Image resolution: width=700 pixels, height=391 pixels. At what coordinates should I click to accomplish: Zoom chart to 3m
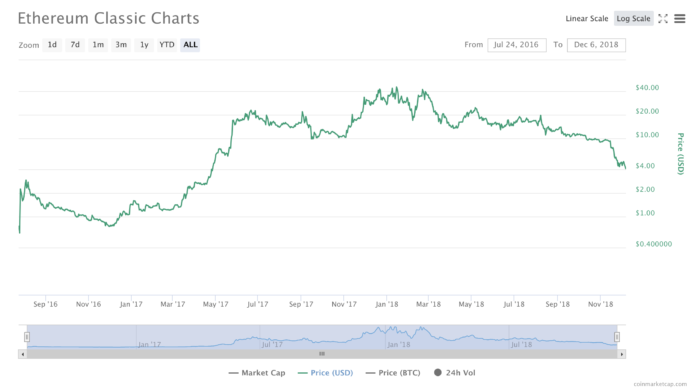click(x=121, y=45)
